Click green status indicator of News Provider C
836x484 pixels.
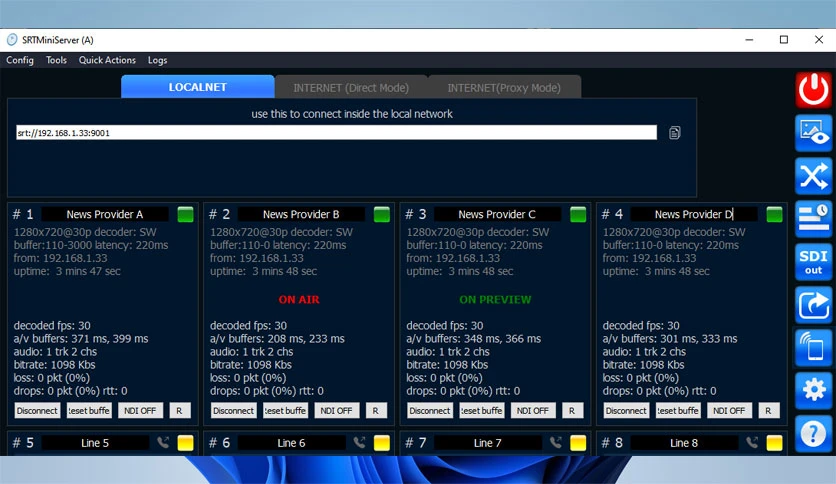[578, 214]
